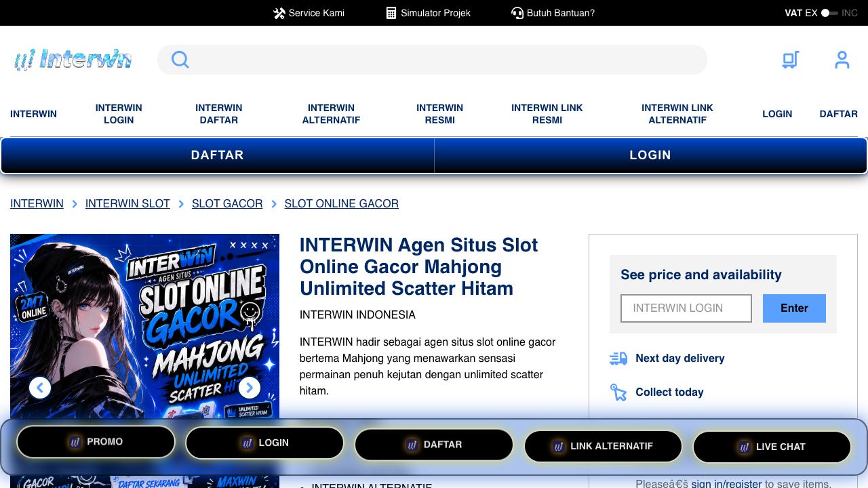
Task: Open the INTERWIN LINK ALTERNATIF menu item
Action: pyautogui.click(x=677, y=114)
